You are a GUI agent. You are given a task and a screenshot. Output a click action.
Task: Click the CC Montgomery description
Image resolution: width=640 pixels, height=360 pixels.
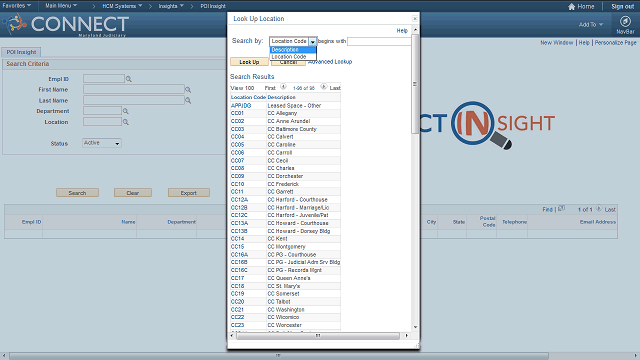click(286, 247)
